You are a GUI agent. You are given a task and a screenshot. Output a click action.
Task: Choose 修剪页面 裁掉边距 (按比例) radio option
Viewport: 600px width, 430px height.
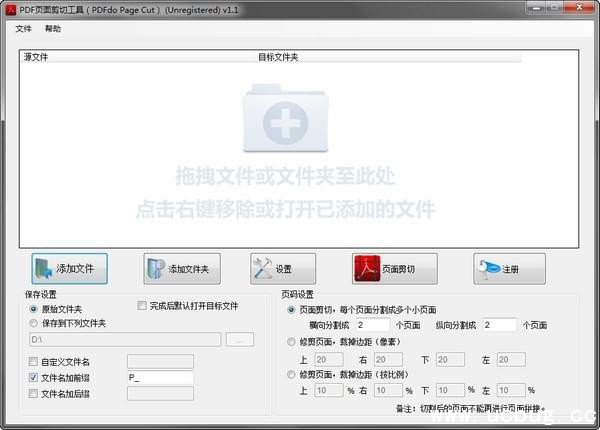click(291, 374)
